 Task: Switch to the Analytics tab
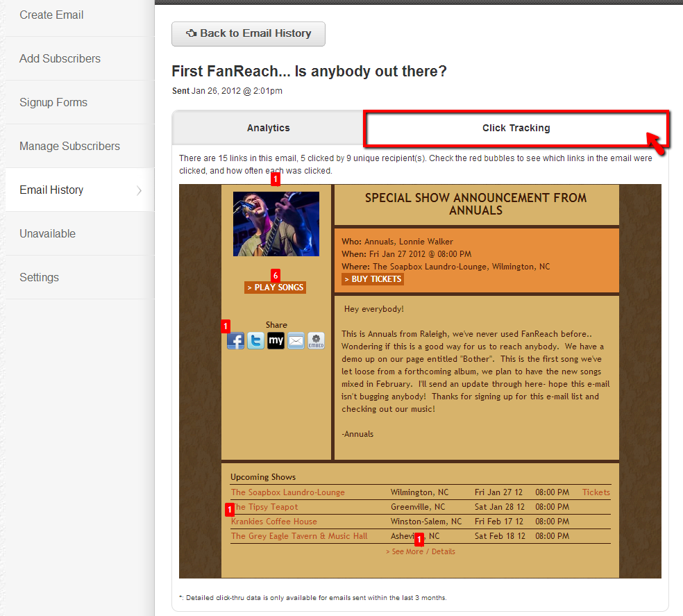[x=268, y=128]
